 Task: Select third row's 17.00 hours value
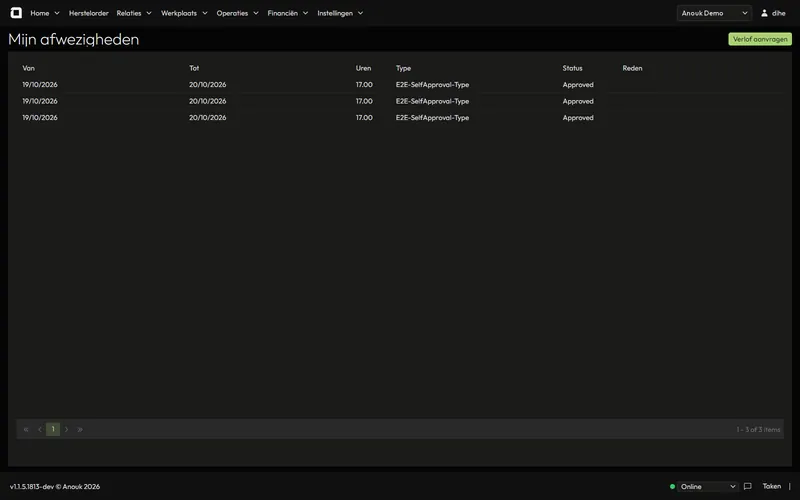click(364, 117)
